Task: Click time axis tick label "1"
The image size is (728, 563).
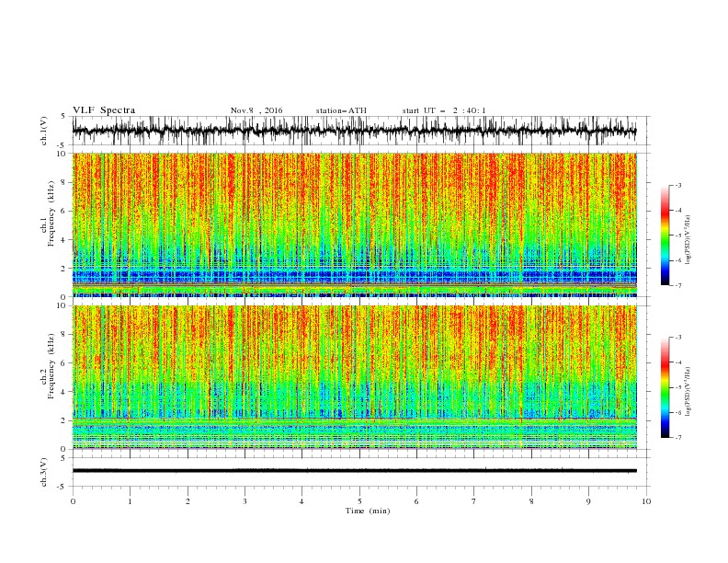Action: 130,501
